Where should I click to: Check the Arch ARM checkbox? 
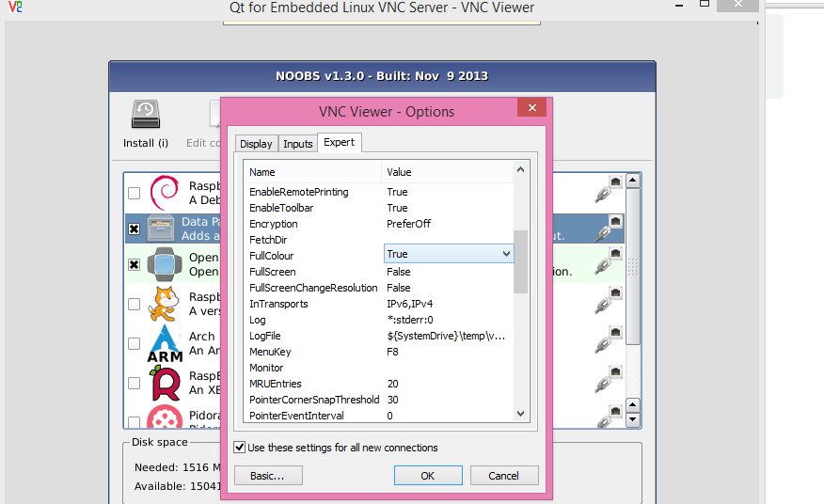pyautogui.click(x=134, y=343)
